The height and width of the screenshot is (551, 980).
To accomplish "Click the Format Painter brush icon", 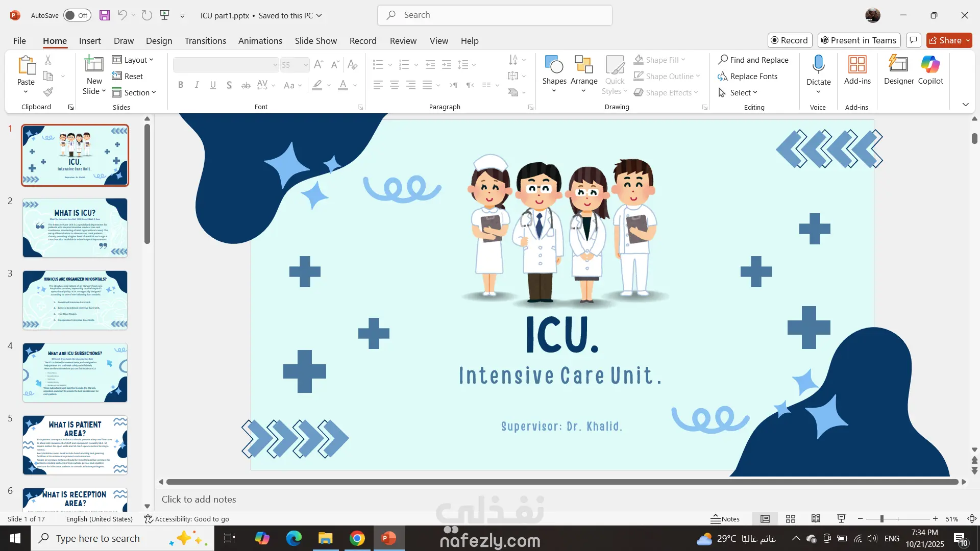I will 48,92.
